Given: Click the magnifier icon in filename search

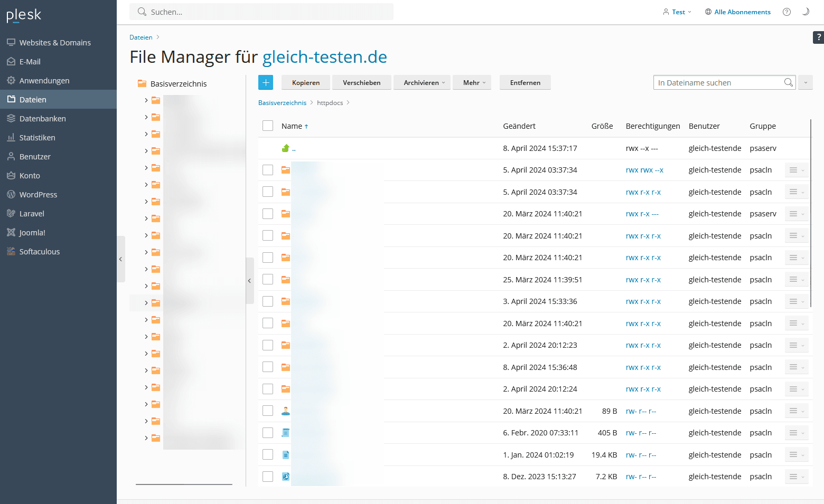Looking at the screenshot, I should click(788, 82).
